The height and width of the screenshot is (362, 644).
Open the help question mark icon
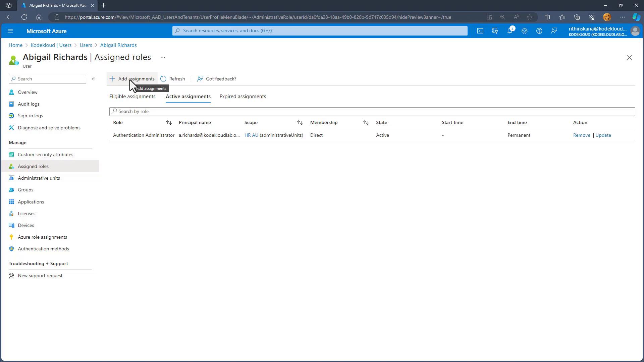tap(539, 31)
